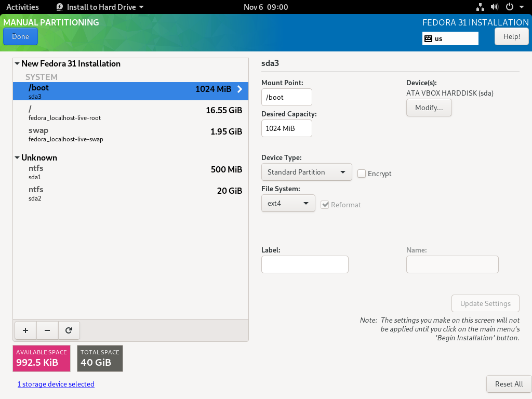The image size is (532, 399).
Task: Select the us keyboard layout indicator
Action: (450, 38)
